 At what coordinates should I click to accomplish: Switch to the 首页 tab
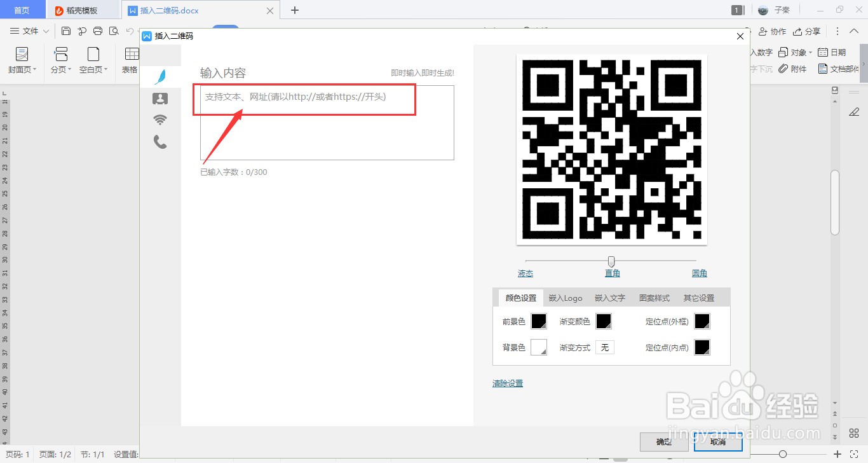22,10
